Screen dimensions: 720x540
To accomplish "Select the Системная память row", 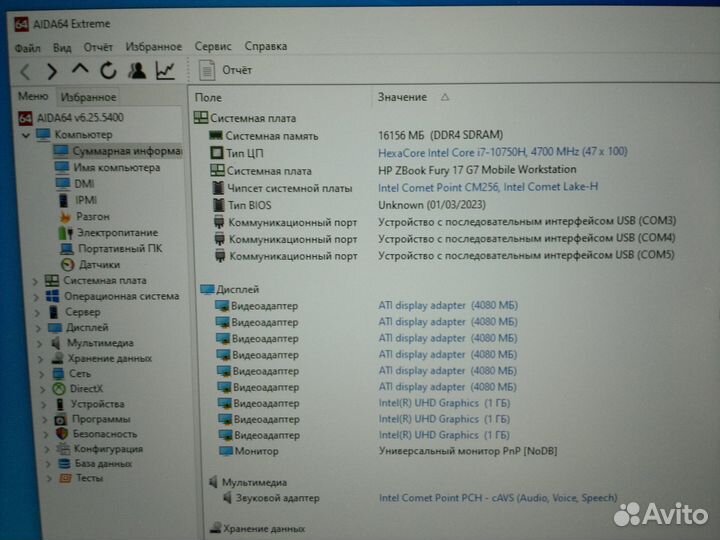I will 354,135.
